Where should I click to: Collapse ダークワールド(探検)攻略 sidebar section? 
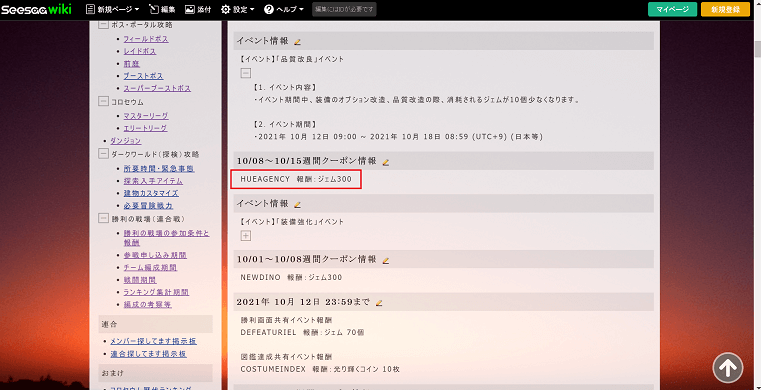[103, 154]
